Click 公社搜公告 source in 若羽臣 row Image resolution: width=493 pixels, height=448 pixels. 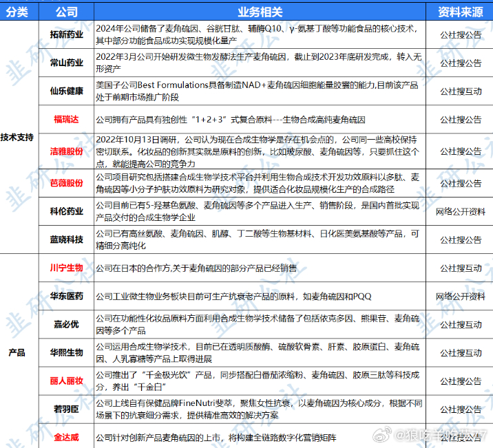[x=461, y=409]
